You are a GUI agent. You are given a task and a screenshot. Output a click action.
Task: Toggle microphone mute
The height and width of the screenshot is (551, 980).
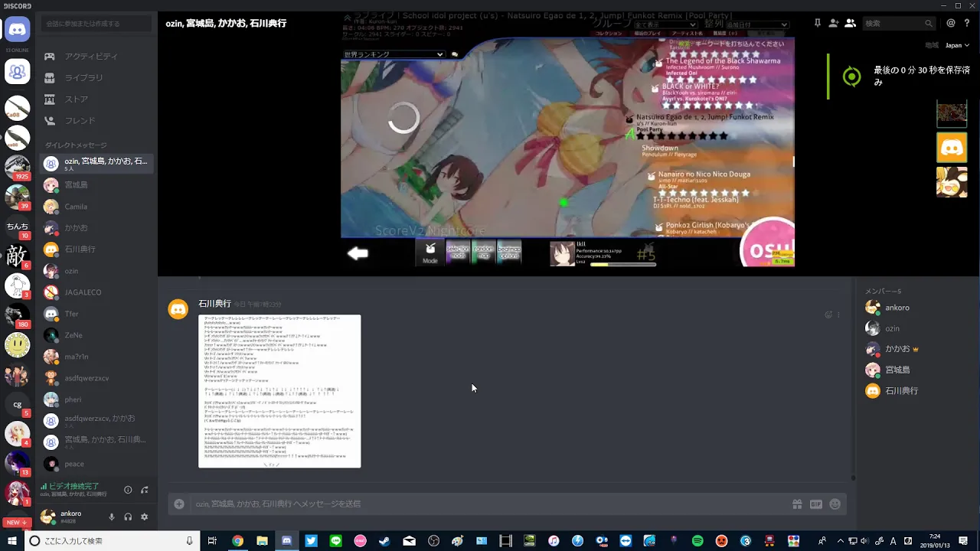click(x=112, y=517)
